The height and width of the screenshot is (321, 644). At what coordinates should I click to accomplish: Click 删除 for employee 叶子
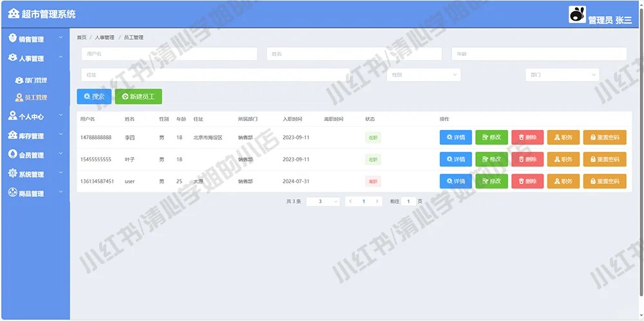click(x=527, y=160)
